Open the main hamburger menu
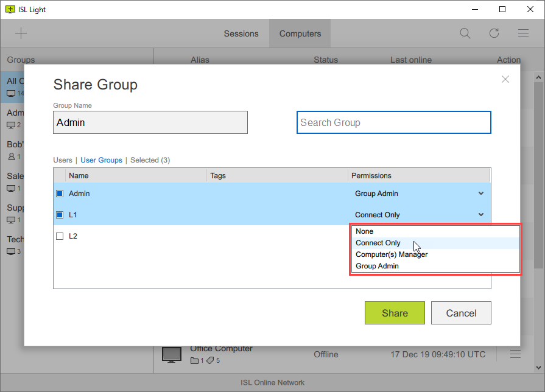This screenshot has width=545, height=392. (x=523, y=33)
